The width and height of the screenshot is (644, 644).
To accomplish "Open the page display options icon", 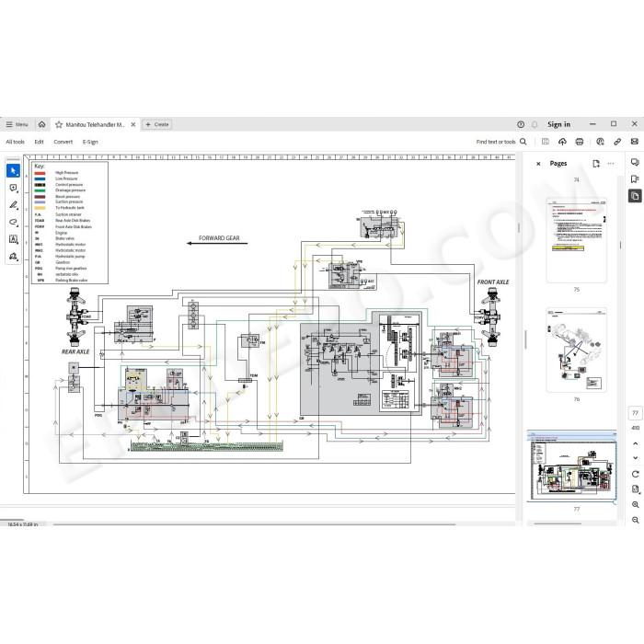I will coord(636,489).
